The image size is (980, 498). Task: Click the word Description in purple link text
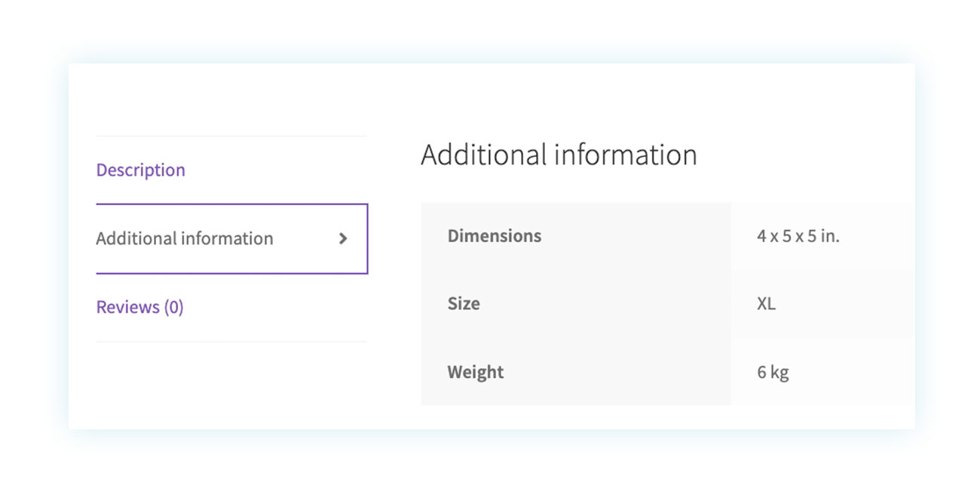(141, 171)
